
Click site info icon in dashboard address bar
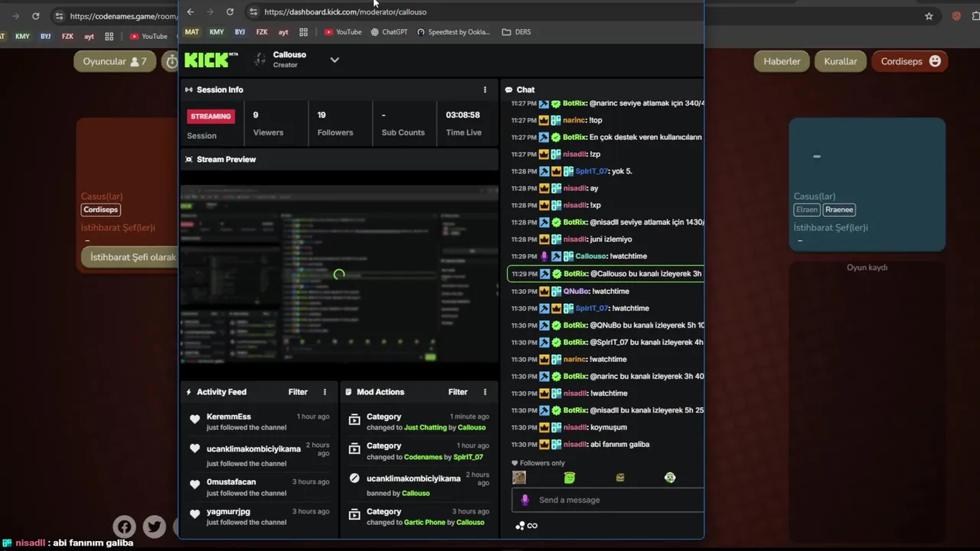(253, 11)
